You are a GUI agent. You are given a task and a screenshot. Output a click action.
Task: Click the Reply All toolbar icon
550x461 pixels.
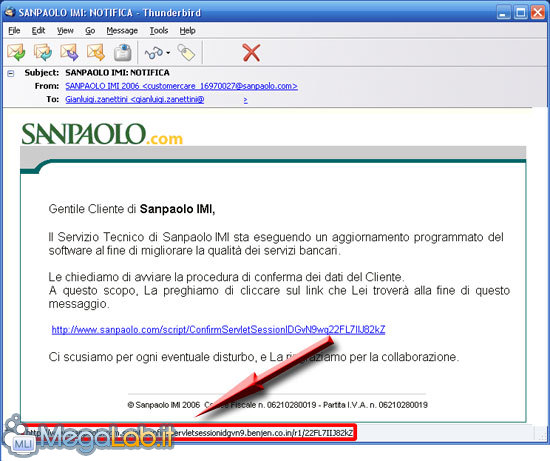(43, 52)
